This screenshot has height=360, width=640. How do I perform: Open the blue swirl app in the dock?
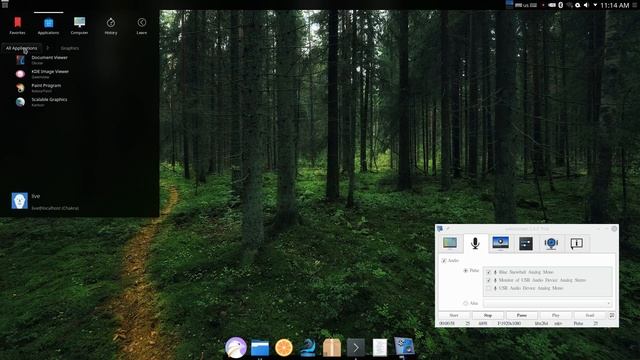pyautogui.click(x=308, y=348)
